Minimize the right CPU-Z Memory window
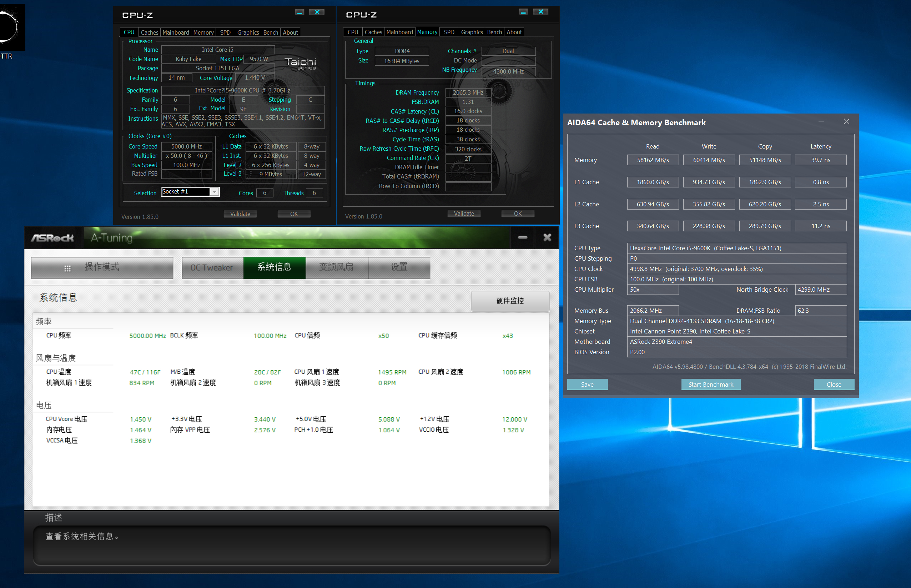911x588 pixels. [523, 12]
